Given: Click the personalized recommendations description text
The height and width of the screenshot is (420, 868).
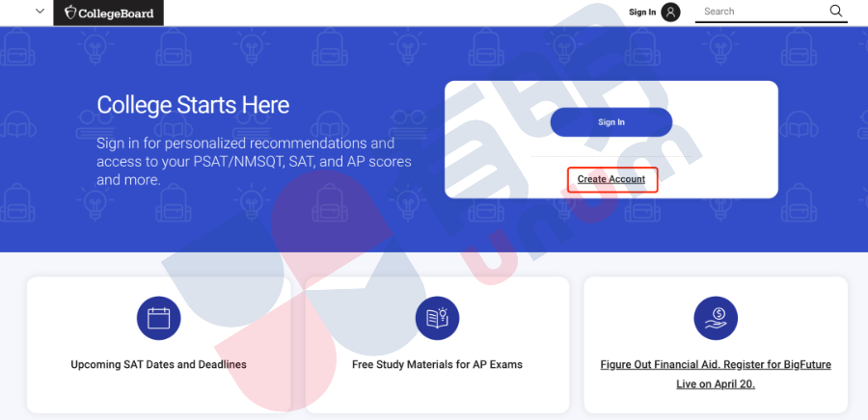Looking at the screenshot, I should [x=254, y=162].
